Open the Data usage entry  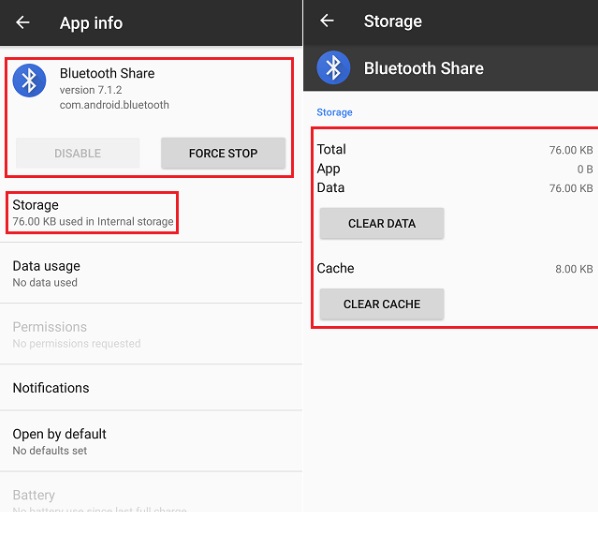[151, 273]
